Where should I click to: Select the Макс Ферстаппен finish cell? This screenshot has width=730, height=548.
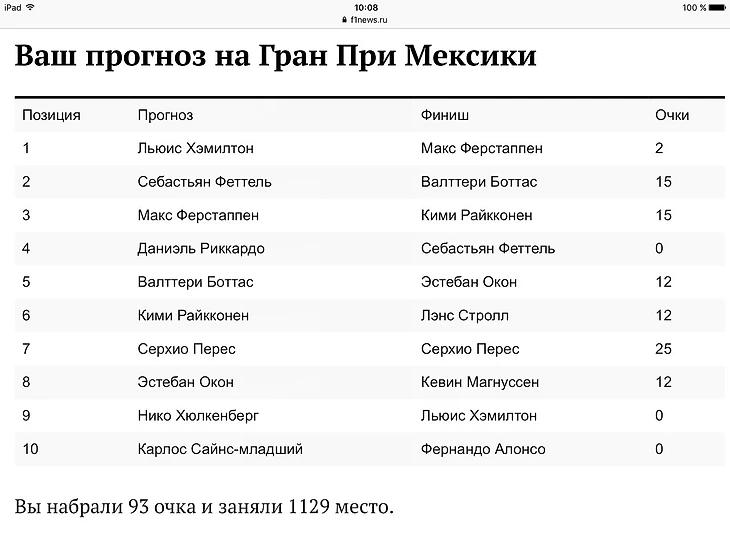tap(482, 148)
